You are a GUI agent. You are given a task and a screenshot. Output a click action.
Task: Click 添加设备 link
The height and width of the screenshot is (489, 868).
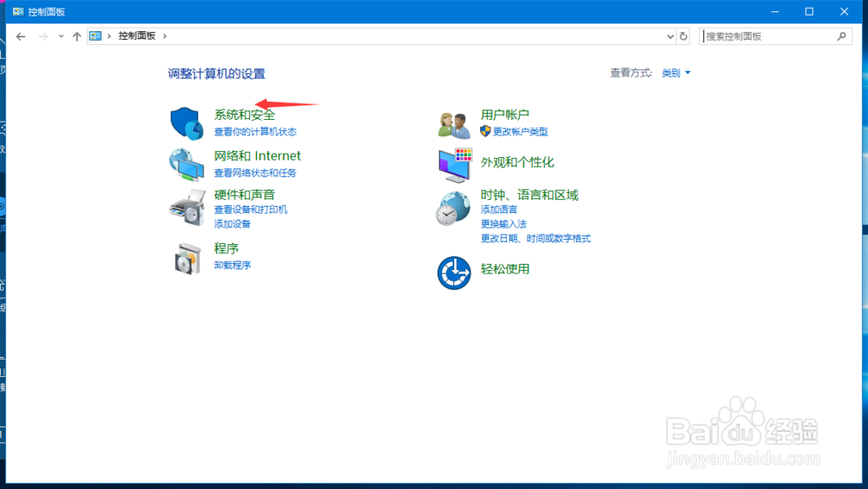pyautogui.click(x=233, y=224)
